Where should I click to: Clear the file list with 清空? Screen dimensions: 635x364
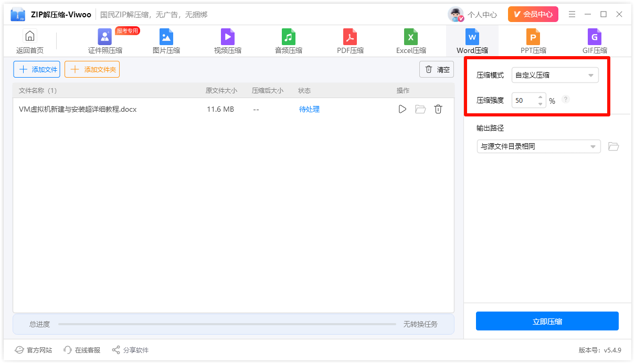tap(437, 69)
